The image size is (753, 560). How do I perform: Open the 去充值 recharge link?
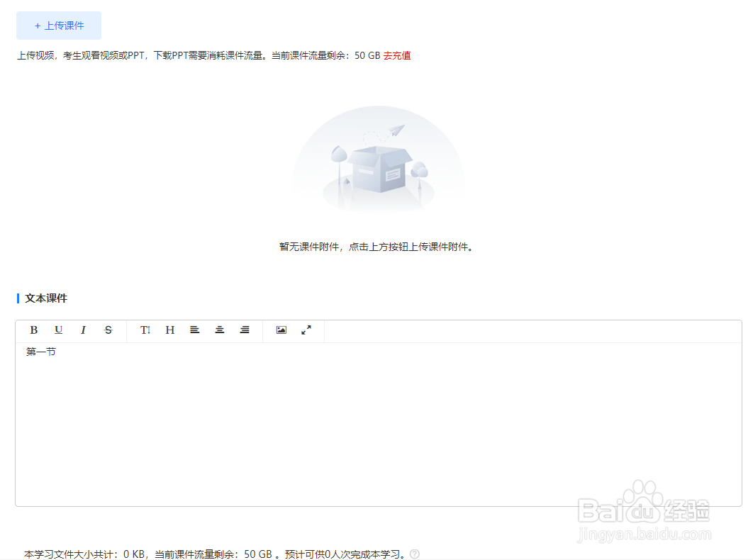point(396,55)
